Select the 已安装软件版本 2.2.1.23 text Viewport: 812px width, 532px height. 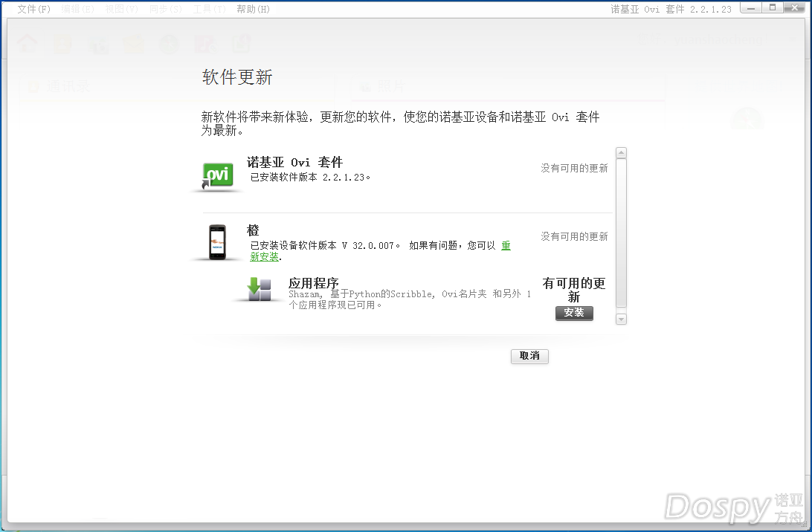tap(310, 178)
